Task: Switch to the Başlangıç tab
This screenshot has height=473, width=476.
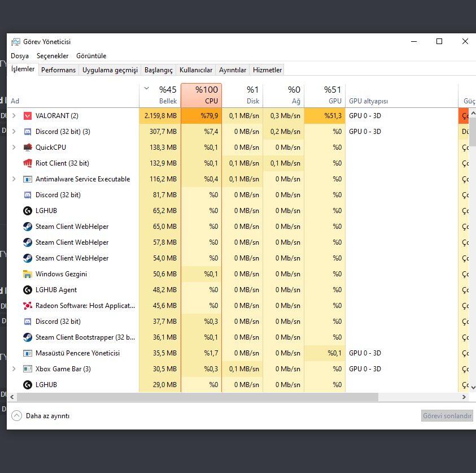Action: coord(159,70)
